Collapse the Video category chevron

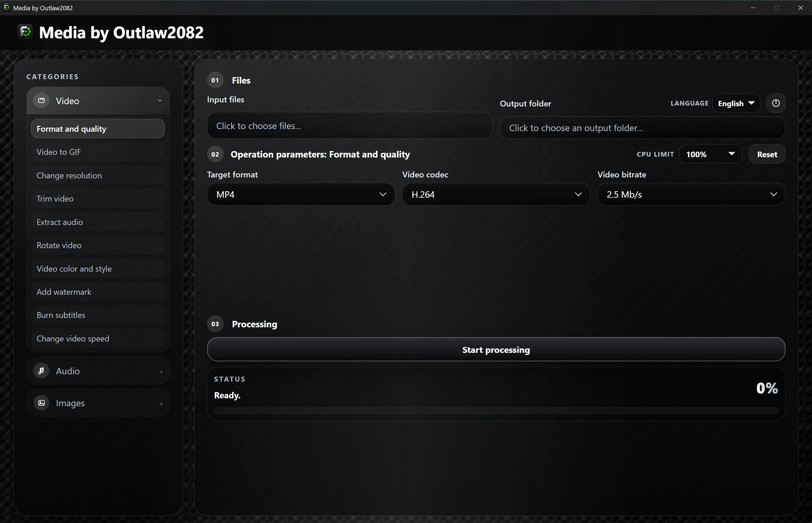click(160, 101)
